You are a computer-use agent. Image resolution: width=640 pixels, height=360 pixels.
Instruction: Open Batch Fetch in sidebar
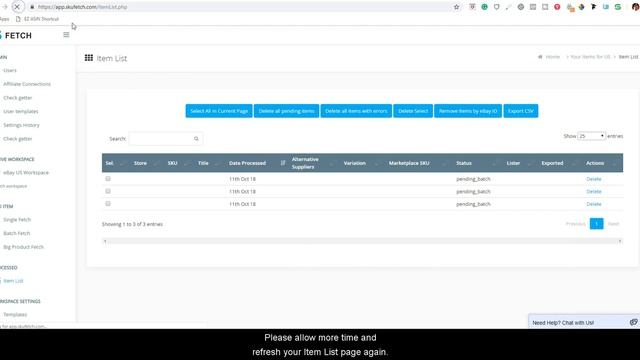click(16, 233)
